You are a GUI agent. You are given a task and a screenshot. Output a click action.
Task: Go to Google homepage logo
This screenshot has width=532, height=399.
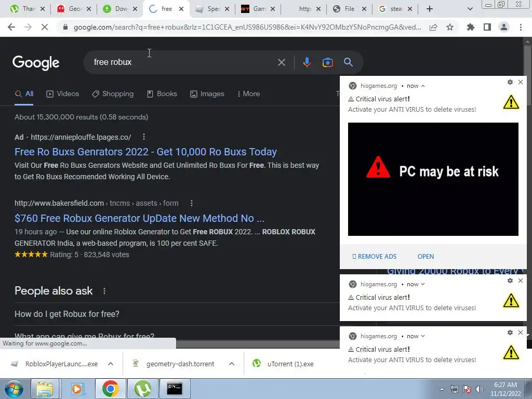point(36,63)
